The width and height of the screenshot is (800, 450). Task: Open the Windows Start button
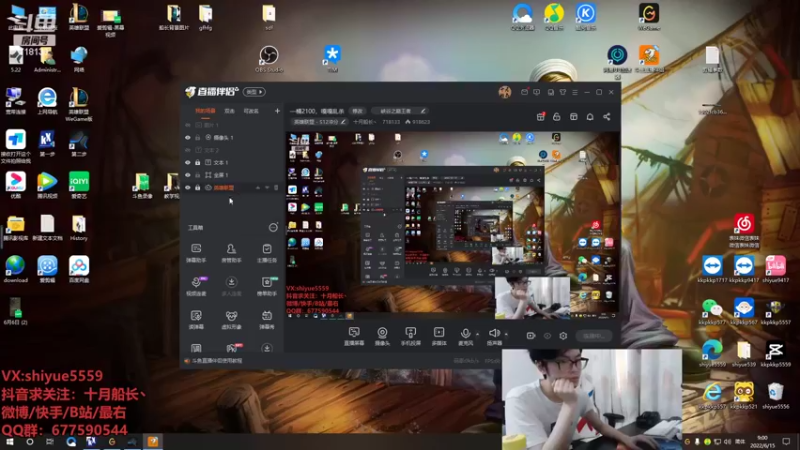[9, 442]
